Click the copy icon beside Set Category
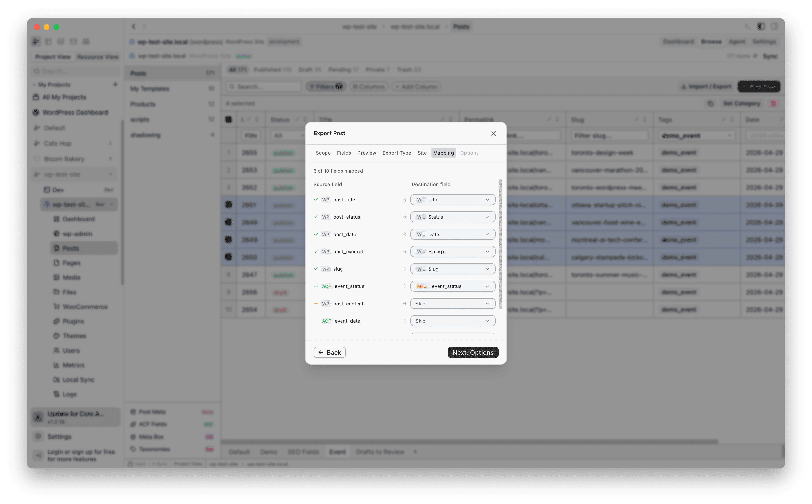The height and width of the screenshot is (504, 812). (710, 104)
